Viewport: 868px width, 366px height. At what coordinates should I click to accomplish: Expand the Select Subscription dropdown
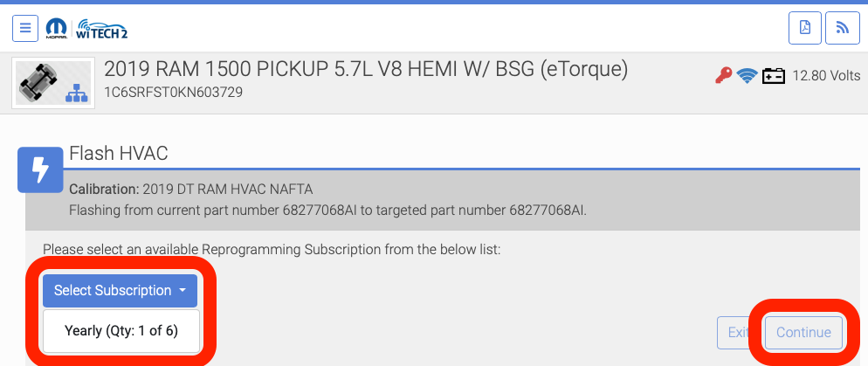(x=120, y=291)
